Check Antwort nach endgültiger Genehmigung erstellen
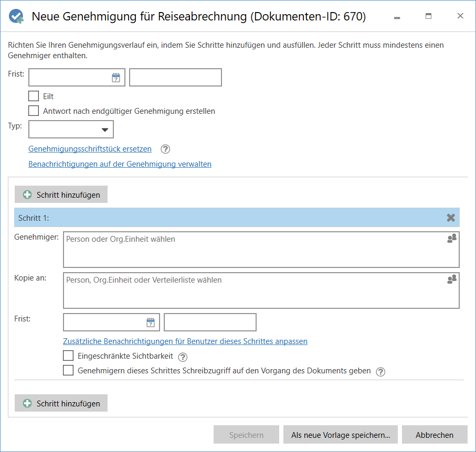This screenshot has height=452, width=476. (33, 111)
